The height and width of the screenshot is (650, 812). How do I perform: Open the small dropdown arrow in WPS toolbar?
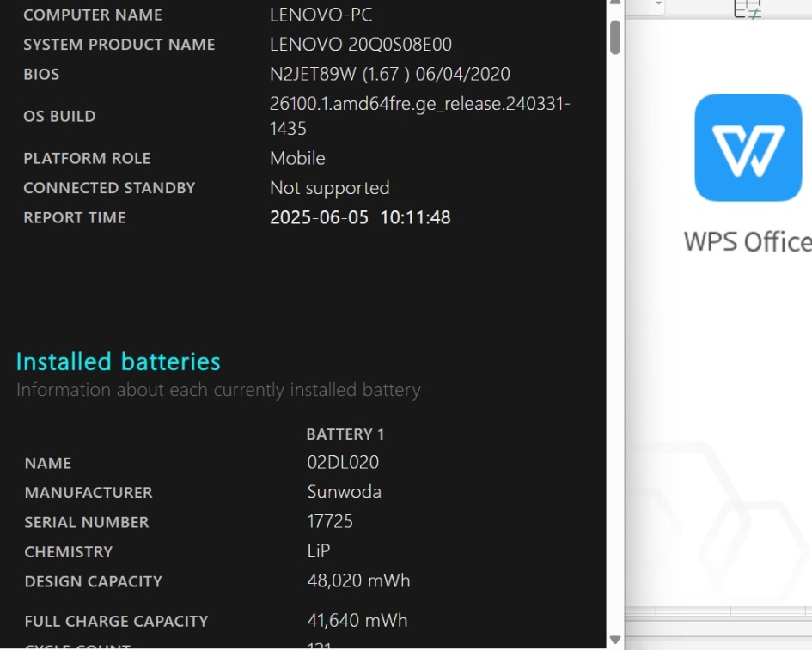(x=658, y=3)
